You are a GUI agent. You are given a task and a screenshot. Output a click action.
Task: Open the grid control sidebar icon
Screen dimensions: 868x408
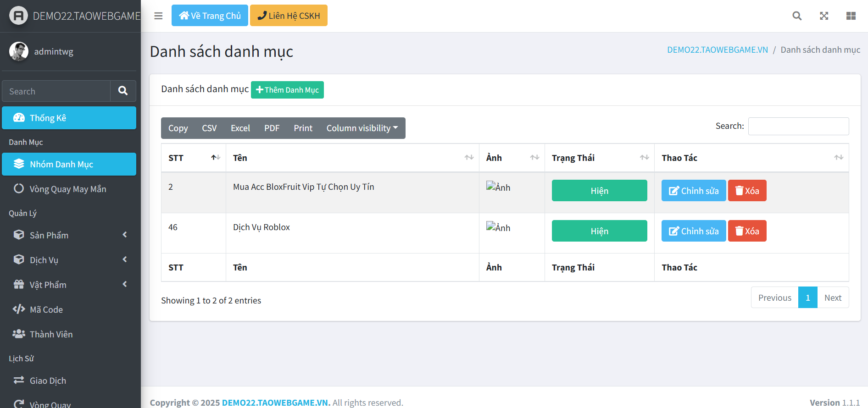[x=851, y=16]
